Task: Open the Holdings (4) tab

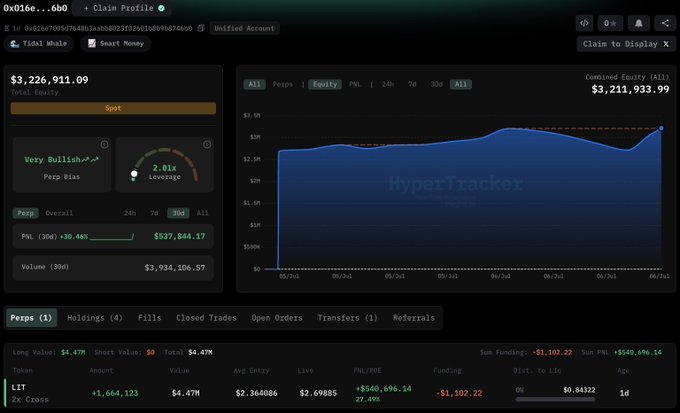Action: 95,318
